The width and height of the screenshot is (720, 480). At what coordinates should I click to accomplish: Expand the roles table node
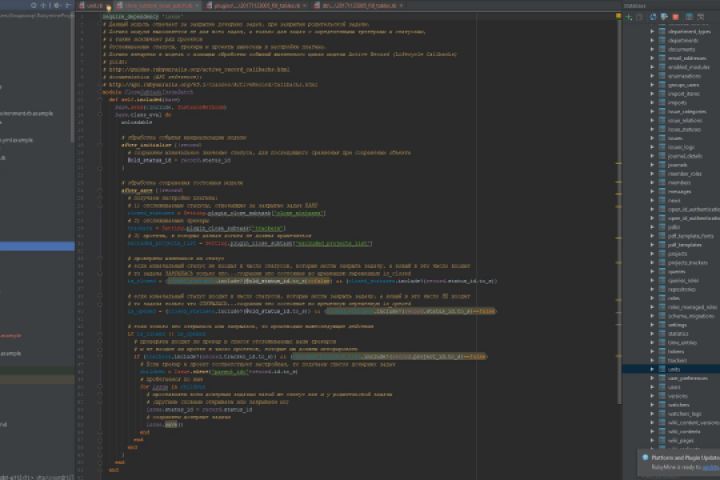pos(652,298)
